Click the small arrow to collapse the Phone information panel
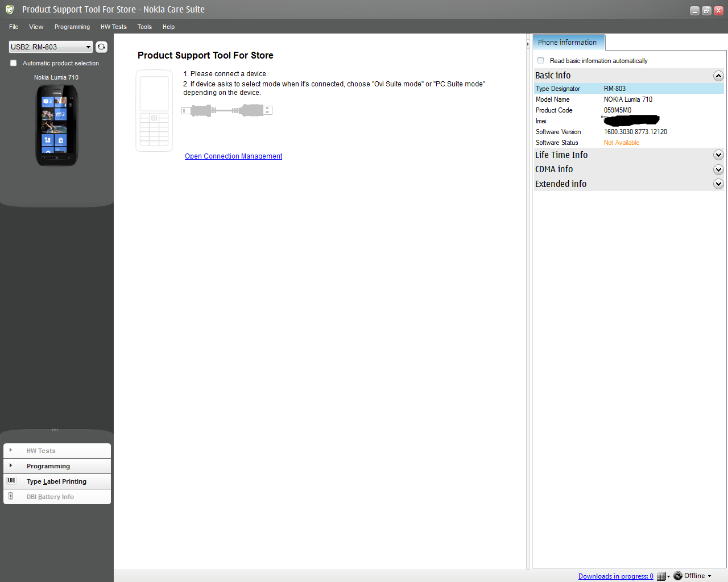Image resolution: width=728 pixels, height=582 pixels. tap(528, 44)
